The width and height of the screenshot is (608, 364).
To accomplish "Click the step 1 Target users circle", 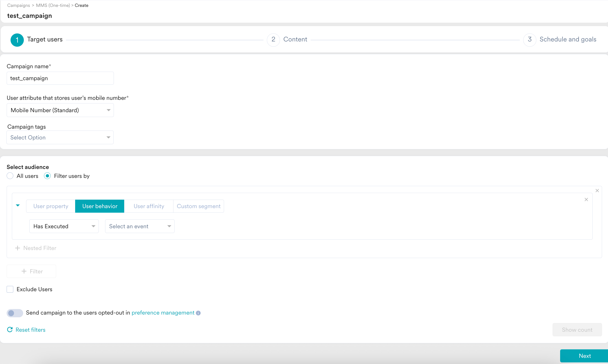I will point(17,40).
